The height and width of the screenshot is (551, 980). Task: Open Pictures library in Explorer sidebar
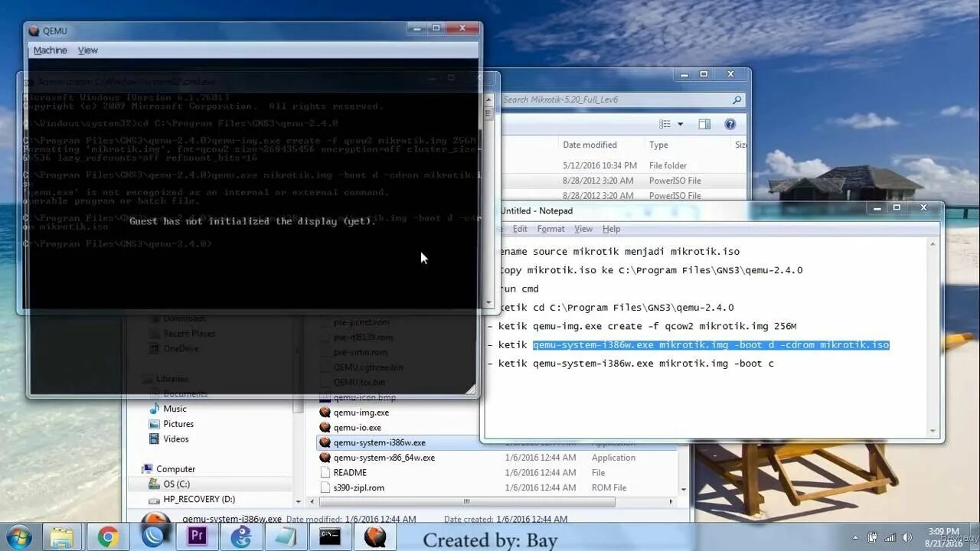tap(178, 424)
